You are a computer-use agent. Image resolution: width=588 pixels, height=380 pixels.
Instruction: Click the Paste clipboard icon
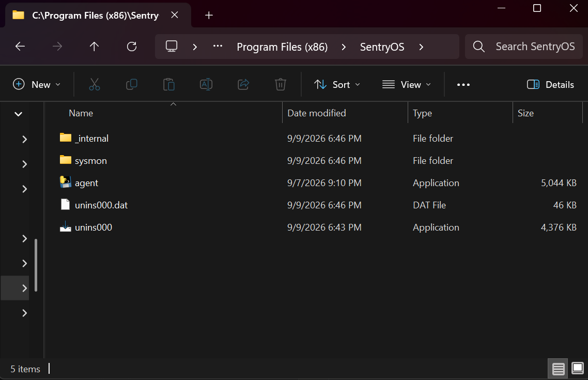pyautogui.click(x=169, y=84)
